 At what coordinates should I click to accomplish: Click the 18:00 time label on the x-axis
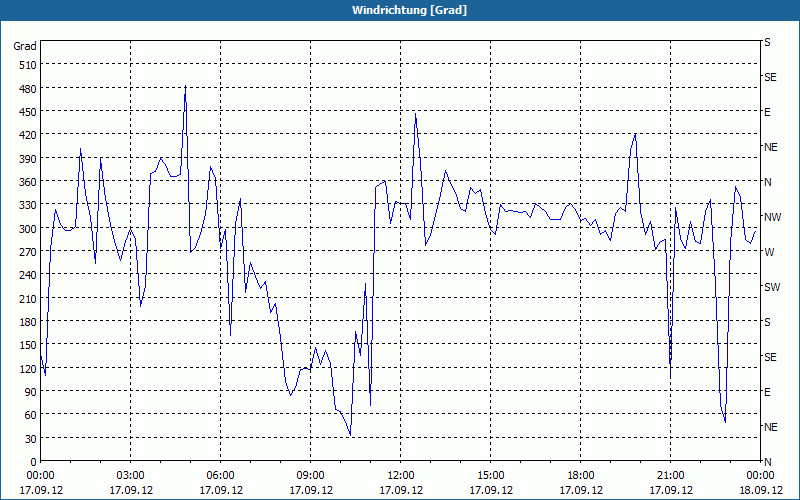(x=581, y=476)
